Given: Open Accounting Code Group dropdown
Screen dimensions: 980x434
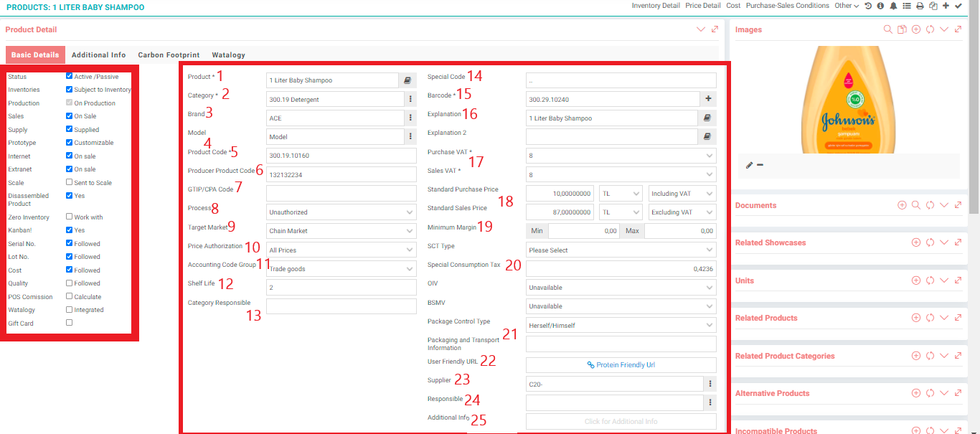Looking at the screenshot, I should coord(341,269).
